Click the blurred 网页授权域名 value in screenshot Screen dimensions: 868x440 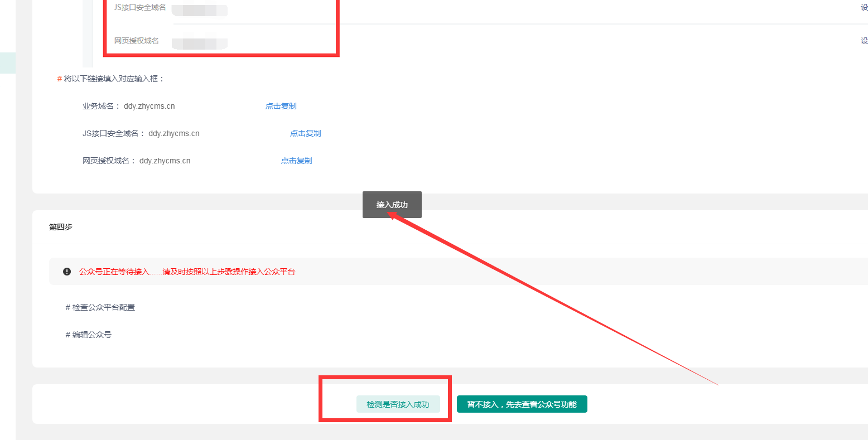coord(199,43)
